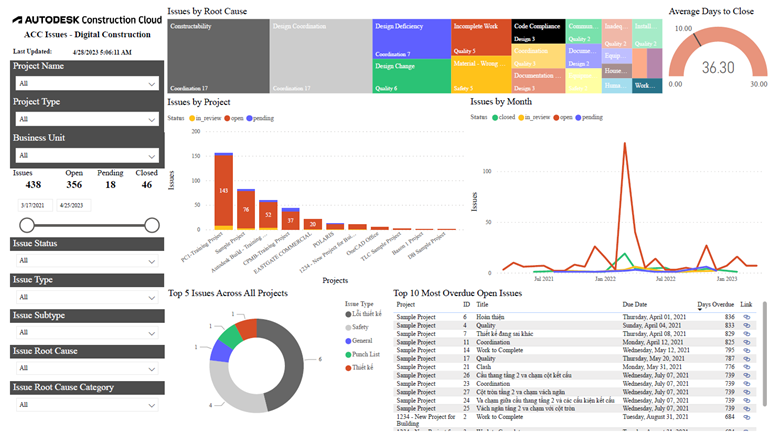Select the Documentation treemap tile
The image size is (780, 442).
tap(538, 82)
